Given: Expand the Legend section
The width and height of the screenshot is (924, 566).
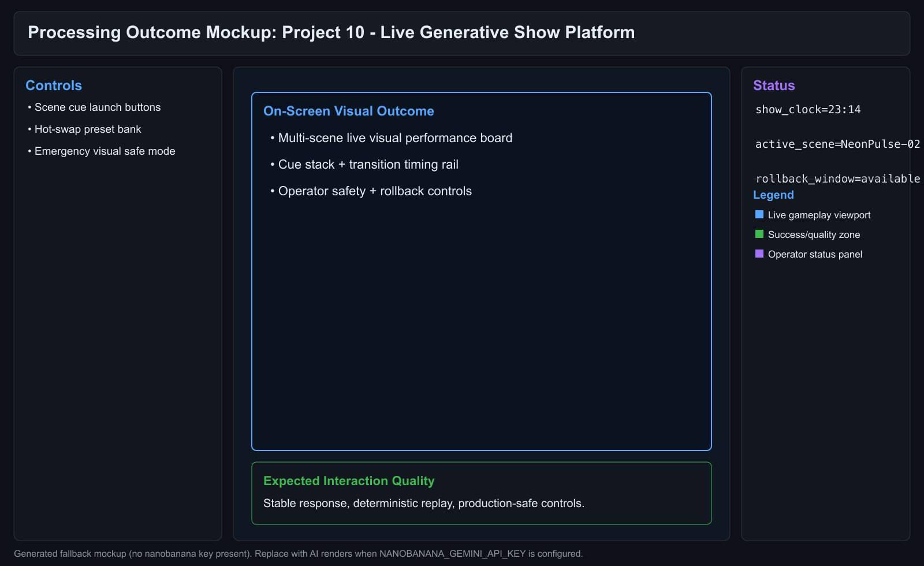Looking at the screenshot, I should click(x=773, y=195).
